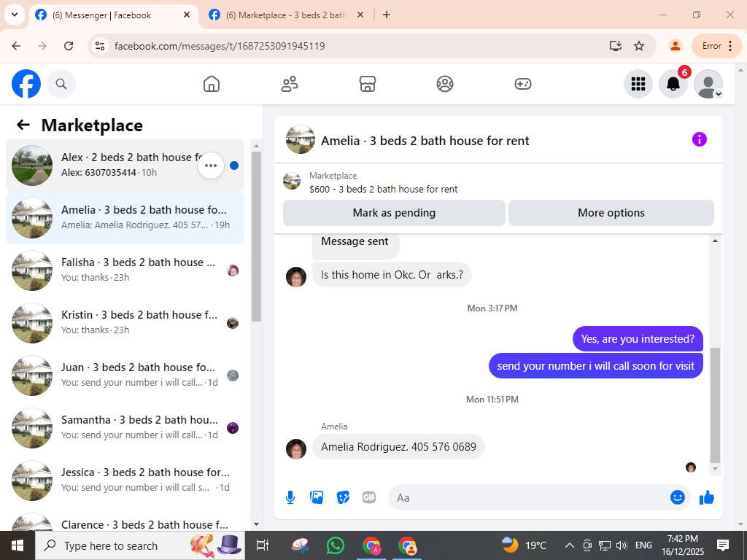Click the address bar URL
This screenshot has width=747, height=560.
point(220,46)
